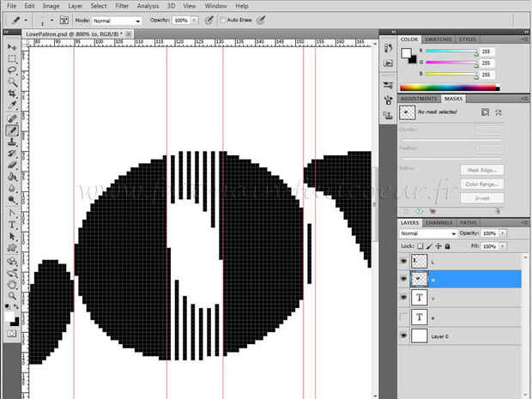Open the layer Fill arrow
532x399 pixels.
[503, 246]
